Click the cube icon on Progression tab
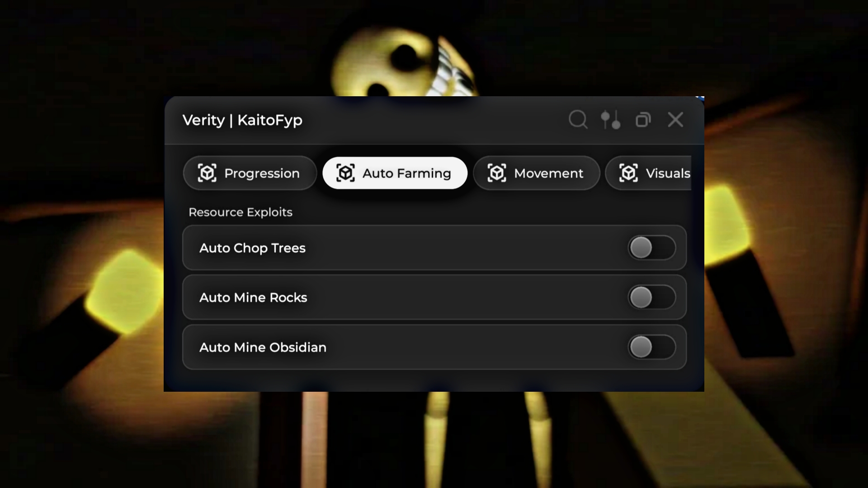Screen dimensions: 868x488 [207, 173]
